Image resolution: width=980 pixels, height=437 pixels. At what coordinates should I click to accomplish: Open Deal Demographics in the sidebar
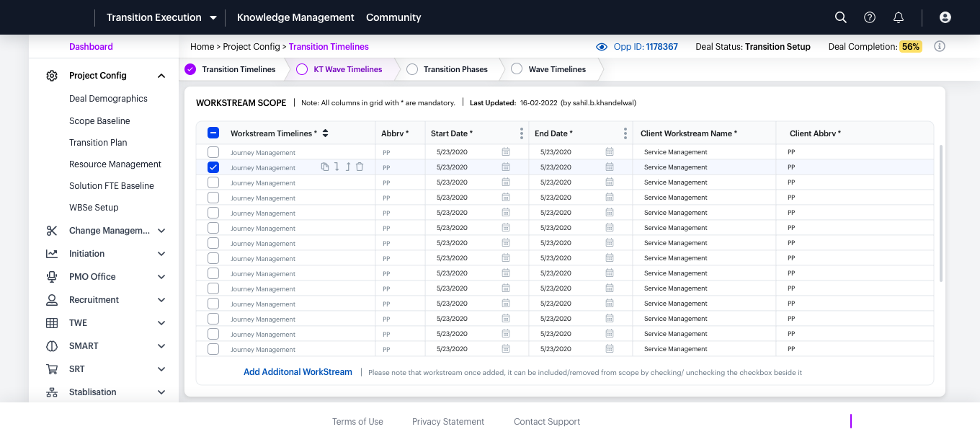click(x=108, y=99)
